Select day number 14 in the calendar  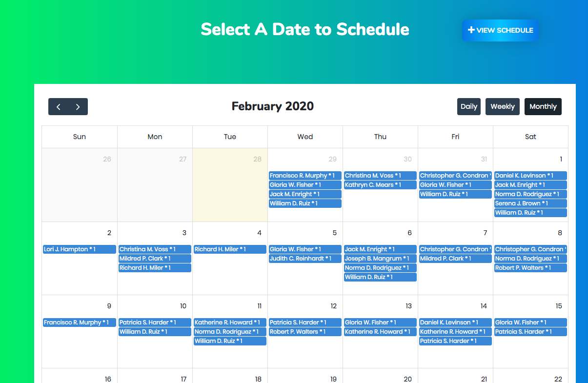click(x=483, y=306)
